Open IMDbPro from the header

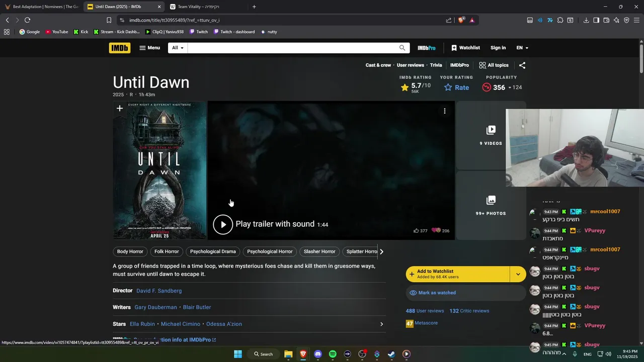pos(426,48)
